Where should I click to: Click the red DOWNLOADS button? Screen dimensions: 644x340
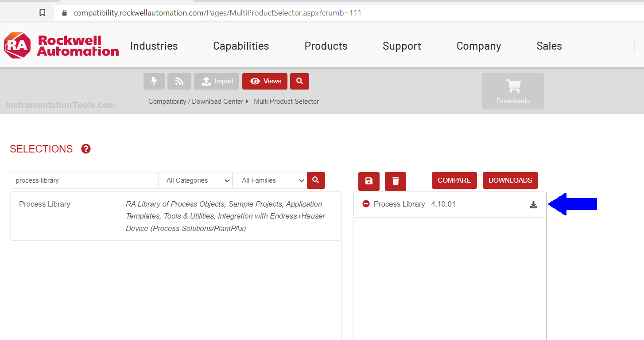coord(510,180)
